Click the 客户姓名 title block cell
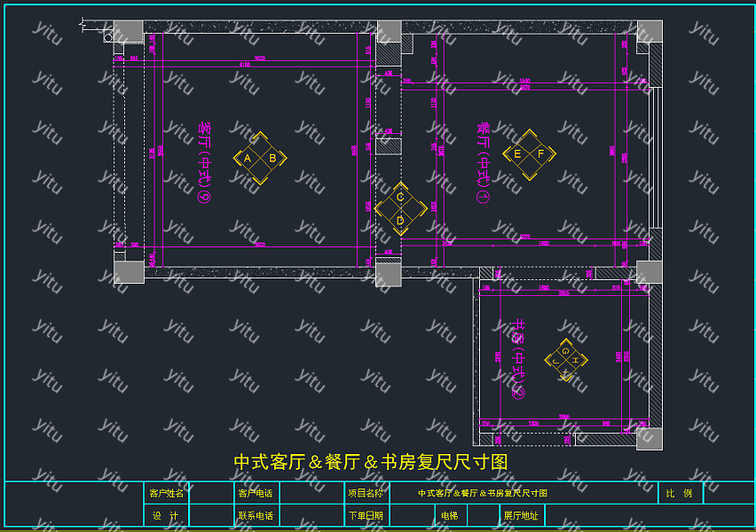This screenshot has height=532, width=756. pos(166,493)
